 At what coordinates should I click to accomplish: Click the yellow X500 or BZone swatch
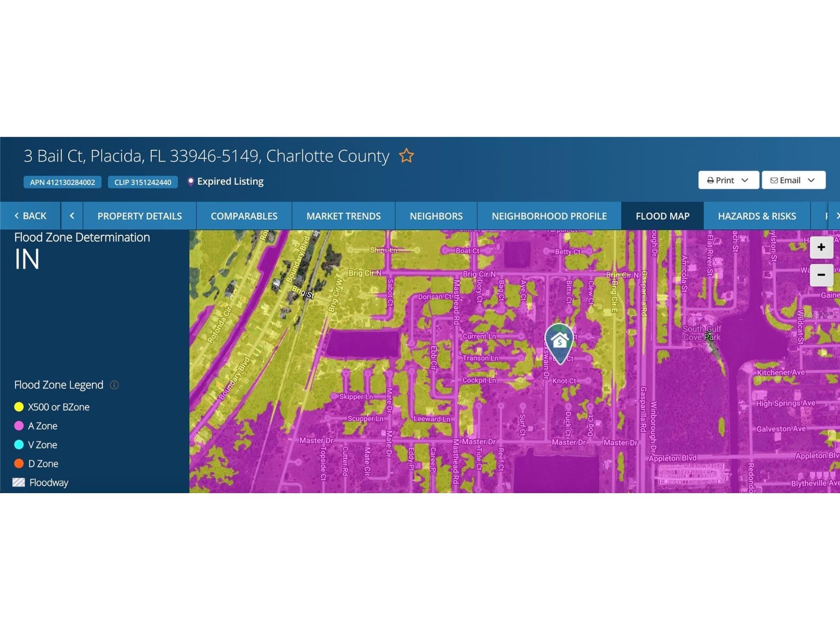coord(19,407)
